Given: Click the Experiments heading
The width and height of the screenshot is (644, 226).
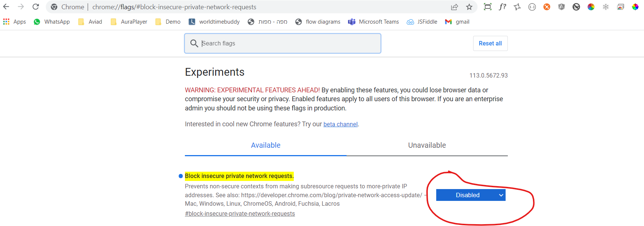Looking at the screenshot, I should click(x=215, y=72).
